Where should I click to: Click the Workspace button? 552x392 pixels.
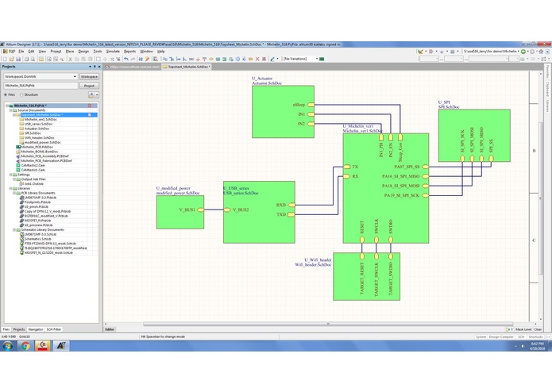coord(89,76)
